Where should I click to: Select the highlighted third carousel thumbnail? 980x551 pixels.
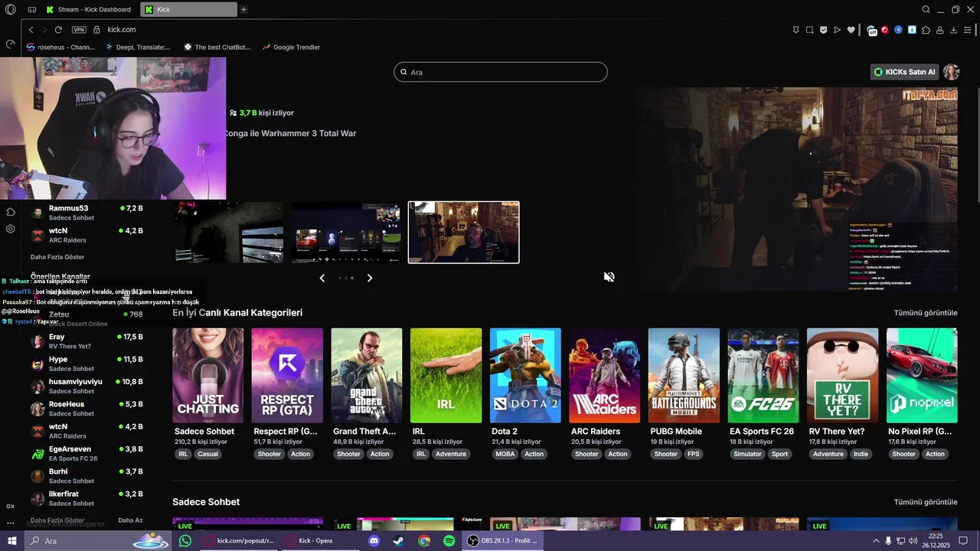click(x=464, y=233)
